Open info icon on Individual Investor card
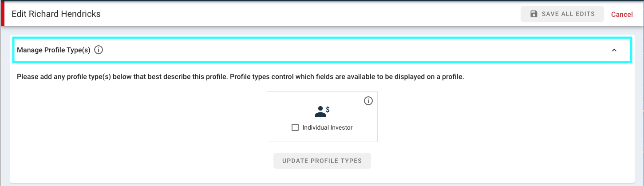The height and width of the screenshot is (186, 644). [368, 101]
